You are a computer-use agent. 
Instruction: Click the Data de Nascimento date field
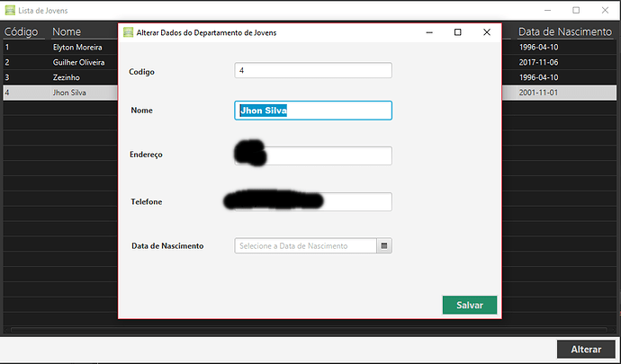(x=305, y=245)
